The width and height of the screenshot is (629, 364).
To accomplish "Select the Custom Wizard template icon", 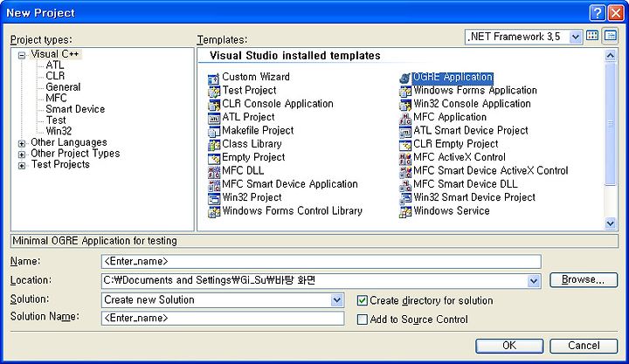I will click(214, 79).
